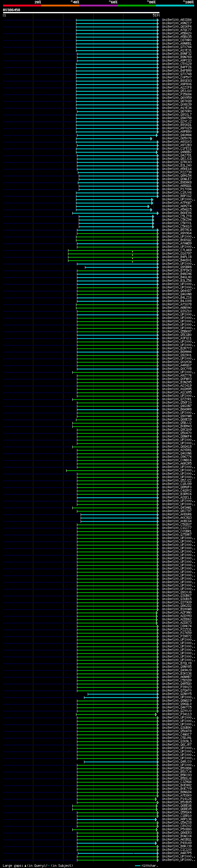Select the hit label UniRef100_C5KYX1
Viewport: 197px width, 868px height.
point(177,223)
